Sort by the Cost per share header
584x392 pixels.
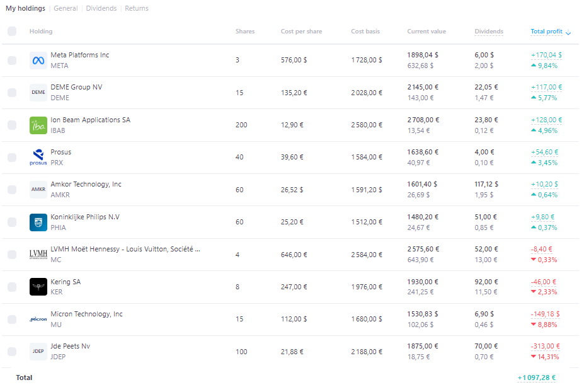(301, 32)
